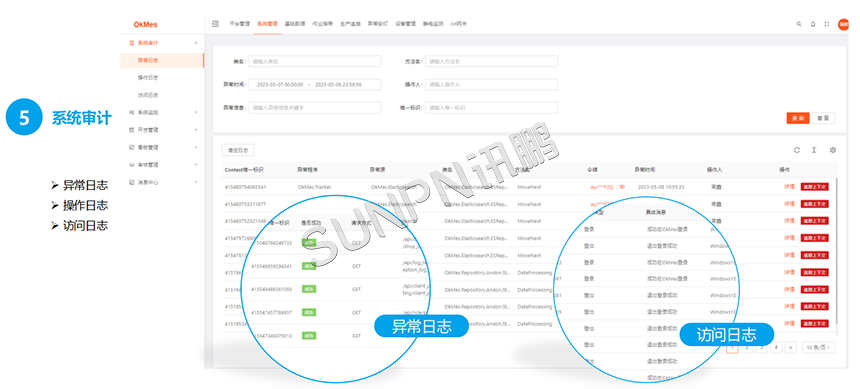This screenshot has width=860, height=389.
Task: Click the 系统监控 sidebar icon
Action: click(x=131, y=112)
